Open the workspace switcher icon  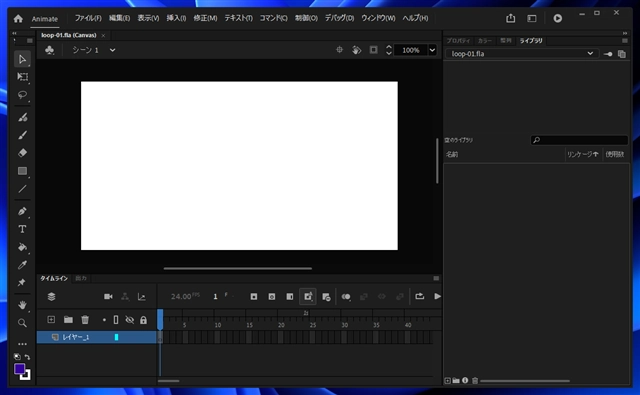(x=532, y=18)
